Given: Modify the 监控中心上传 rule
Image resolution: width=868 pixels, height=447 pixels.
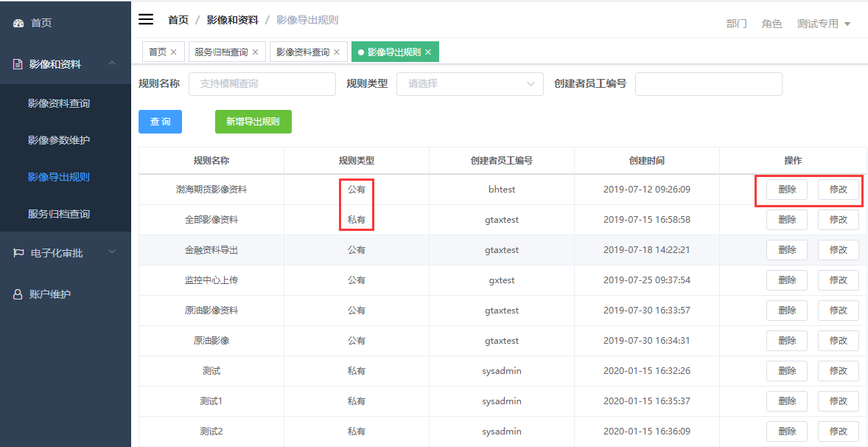Looking at the screenshot, I should (838, 280).
